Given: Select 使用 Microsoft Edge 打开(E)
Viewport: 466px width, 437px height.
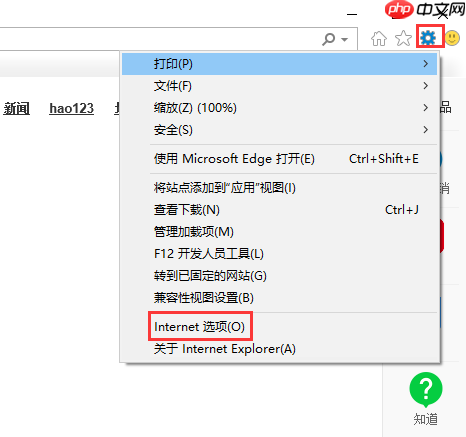Looking at the screenshot, I should pyautogui.click(x=279, y=159).
